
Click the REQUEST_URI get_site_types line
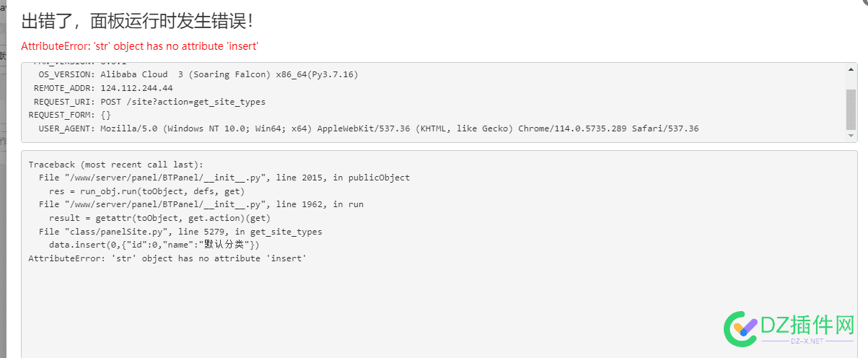[149, 102]
